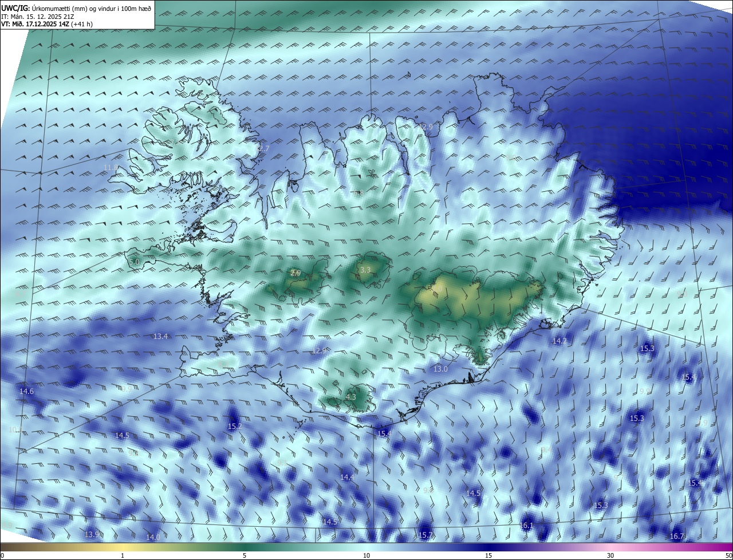The width and height of the screenshot is (733, 560).
Task: Click the '13.0' value label on the map
Action: point(440,369)
